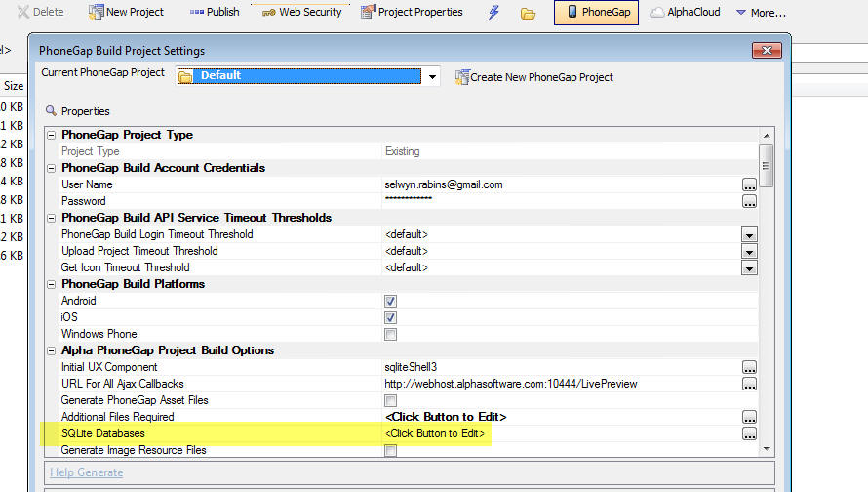Viewport: 868px width, 492px height.
Task: Click the ellipsis button for User Name
Action: [x=749, y=184]
